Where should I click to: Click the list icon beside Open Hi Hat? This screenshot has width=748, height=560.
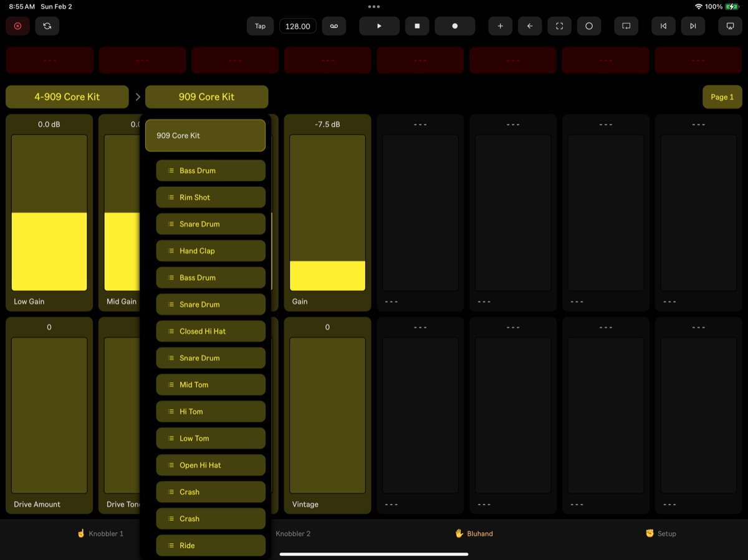click(171, 465)
